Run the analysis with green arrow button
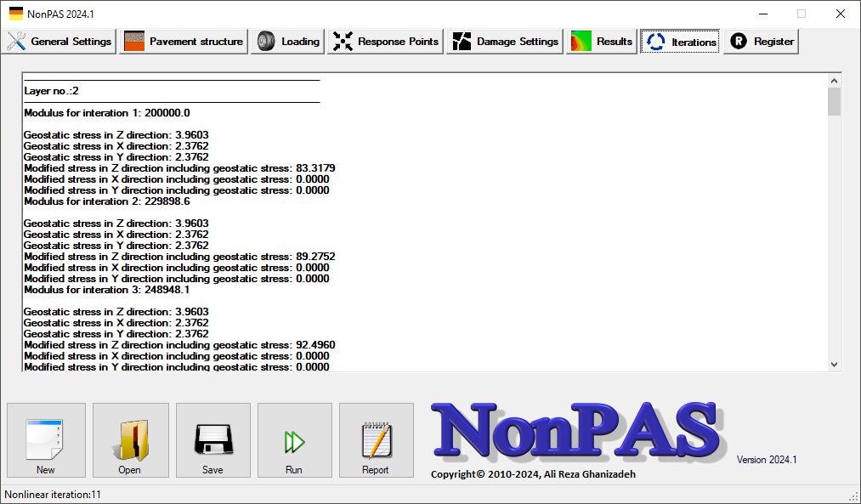This screenshot has height=504, width=861. [294, 440]
